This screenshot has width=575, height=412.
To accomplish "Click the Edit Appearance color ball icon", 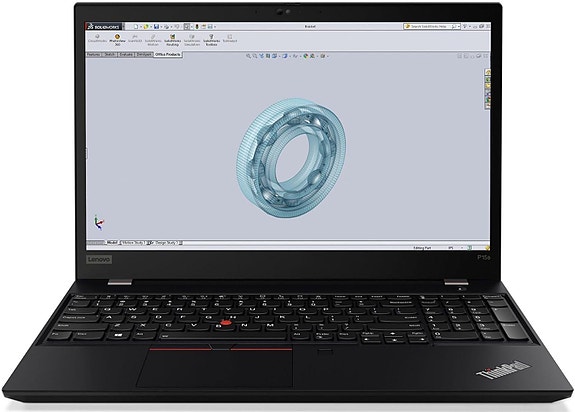I will [305, 56].
